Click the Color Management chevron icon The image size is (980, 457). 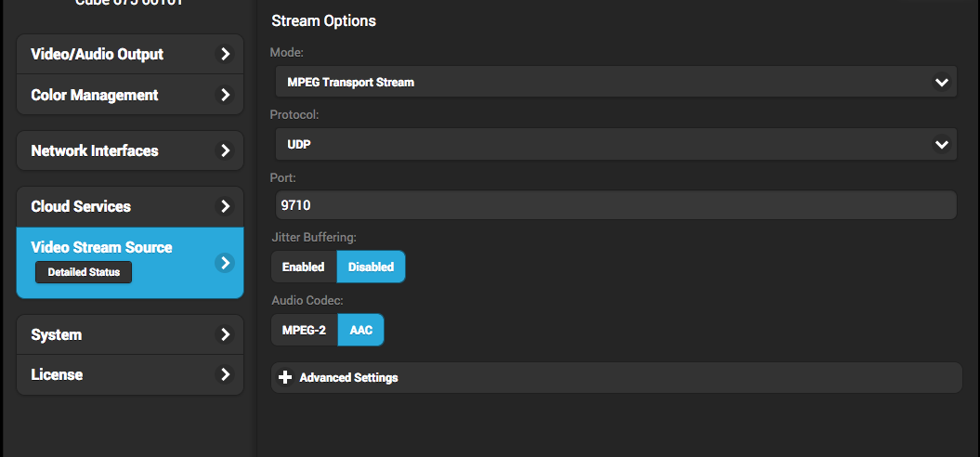click(225, 95)
